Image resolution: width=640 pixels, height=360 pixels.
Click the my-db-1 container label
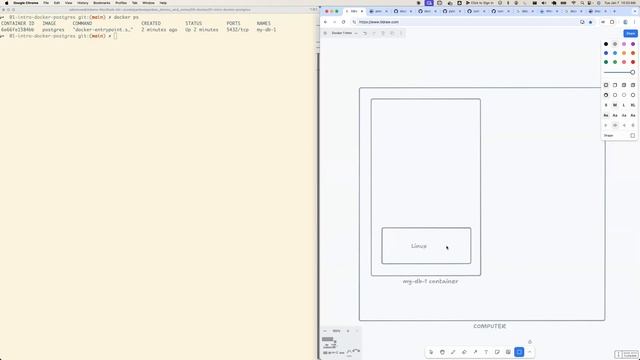coord(430,281)
